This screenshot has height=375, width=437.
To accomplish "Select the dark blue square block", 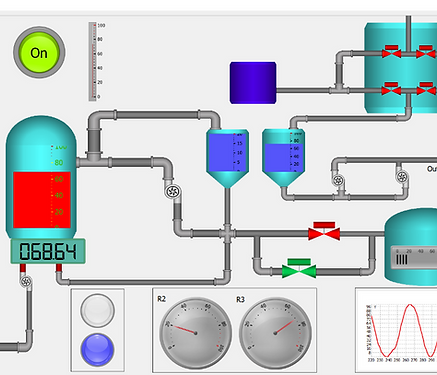I will [253, 83].
